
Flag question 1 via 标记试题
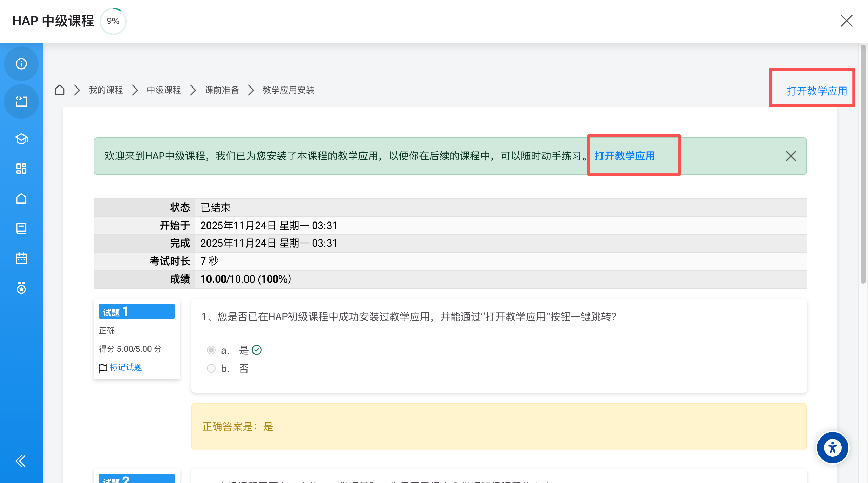point(125,367)
